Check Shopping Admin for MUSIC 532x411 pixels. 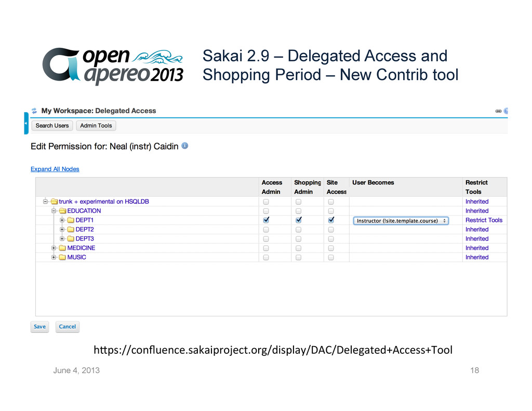[299, 258]
